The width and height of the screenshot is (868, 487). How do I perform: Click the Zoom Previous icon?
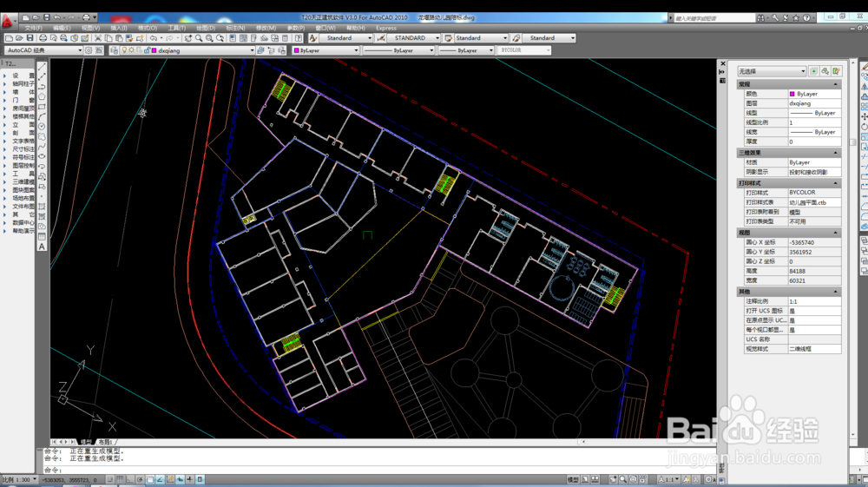[220, 38]
